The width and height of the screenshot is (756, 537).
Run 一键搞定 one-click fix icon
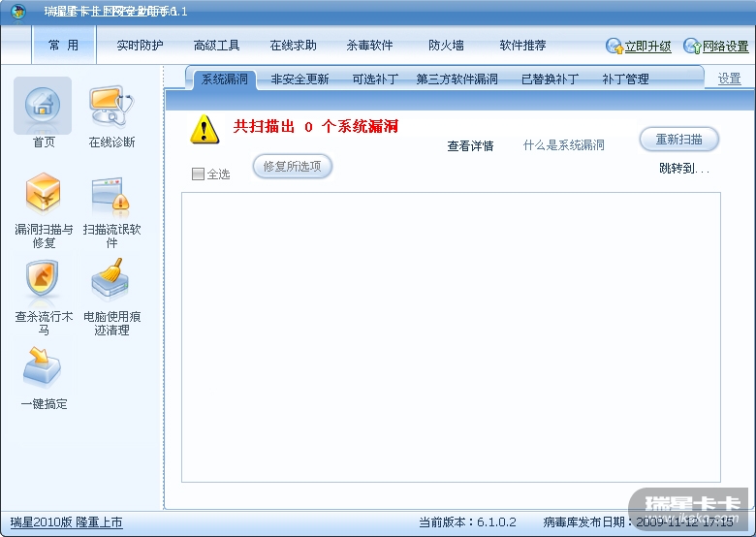pos(42,367)
